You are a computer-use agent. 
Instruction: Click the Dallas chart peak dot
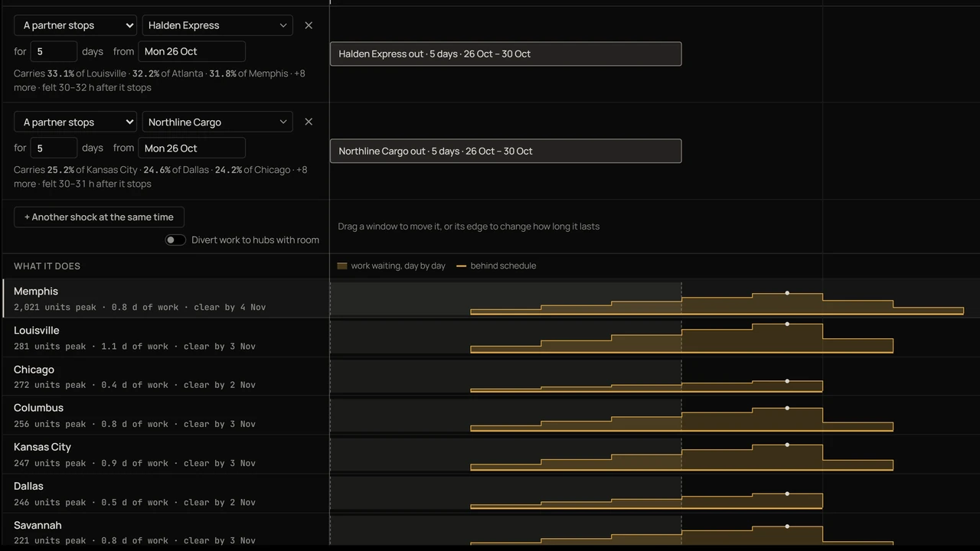(787, 494)
